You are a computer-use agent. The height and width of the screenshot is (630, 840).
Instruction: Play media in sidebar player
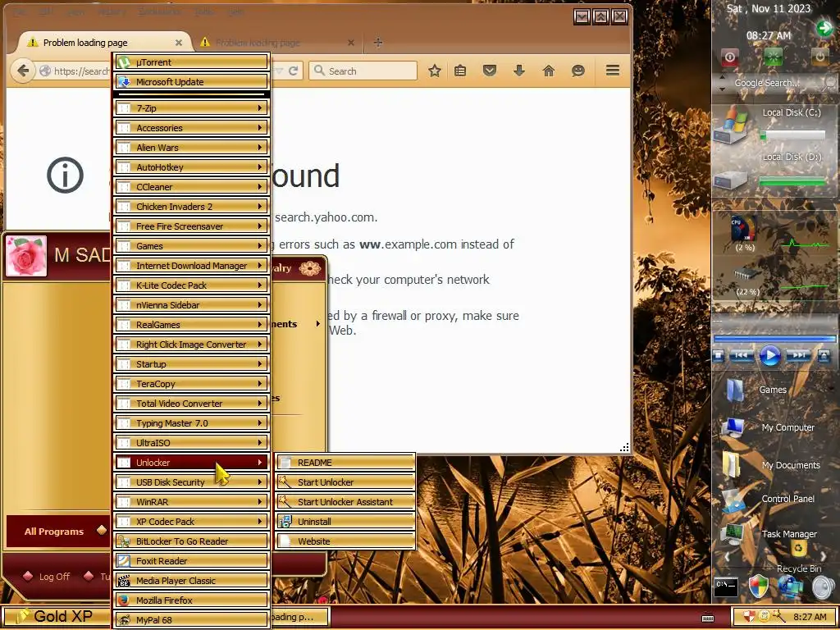(x=769, y=355)
